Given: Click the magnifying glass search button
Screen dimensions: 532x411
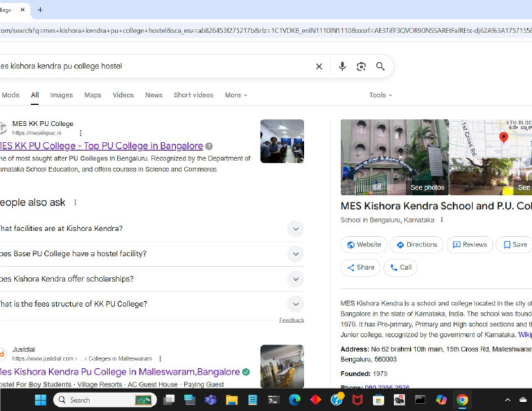Looking at the screenshot, I should click(x=380, y=66).
